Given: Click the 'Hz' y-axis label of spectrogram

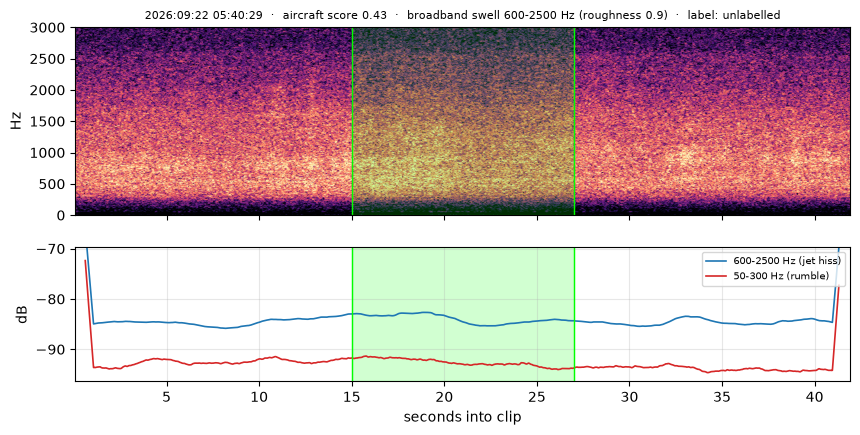Looking at the screenshot, I should (x=16, y=121).
